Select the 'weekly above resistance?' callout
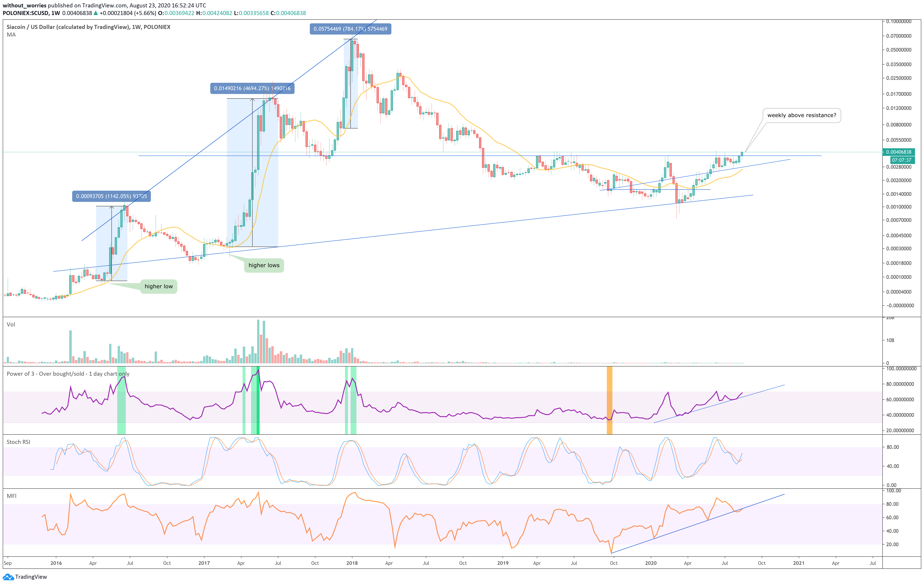 click(x=802, y=115)
